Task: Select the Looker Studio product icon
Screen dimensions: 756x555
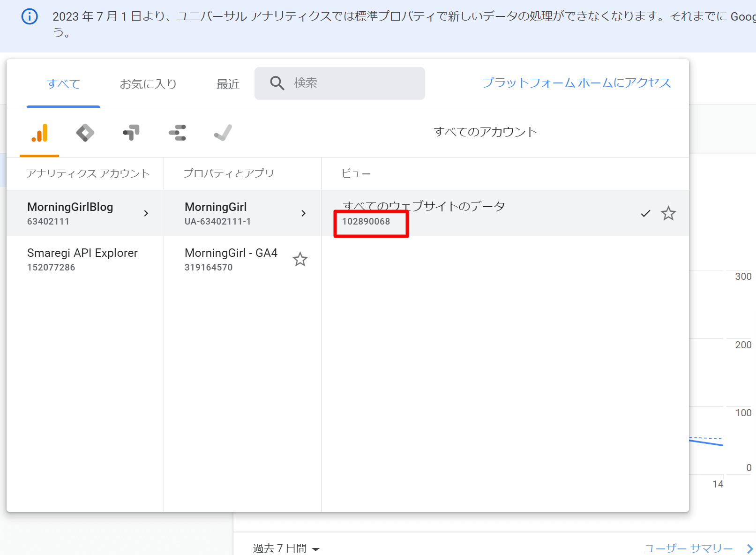Action: coord(177,133)
